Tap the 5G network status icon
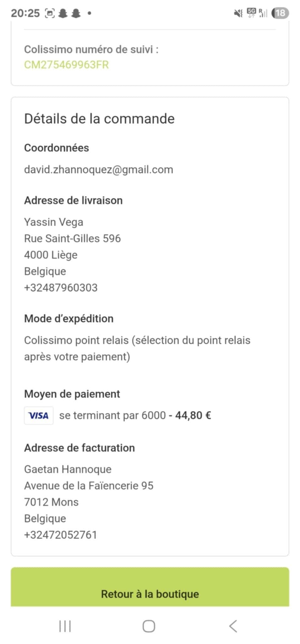The height and width of the screenshot is (644, 300). pos(252,13)
